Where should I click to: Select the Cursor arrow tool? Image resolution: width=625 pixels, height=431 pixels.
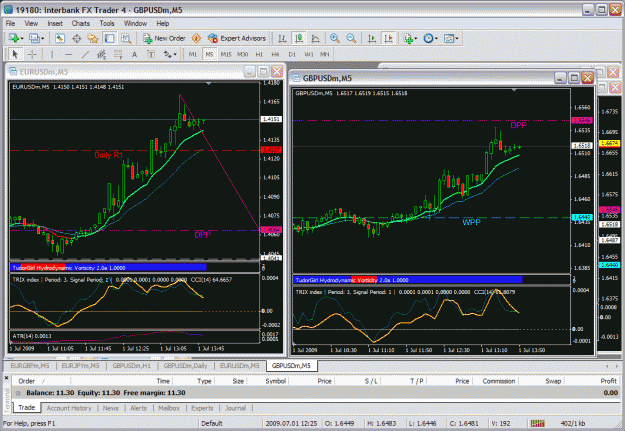(x=15, y=54)
